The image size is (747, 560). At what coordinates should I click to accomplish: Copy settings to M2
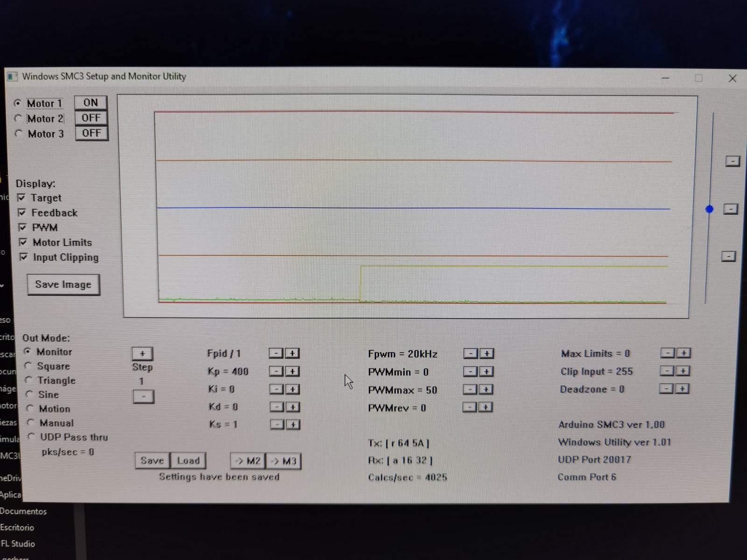click(x=248, y=461)
